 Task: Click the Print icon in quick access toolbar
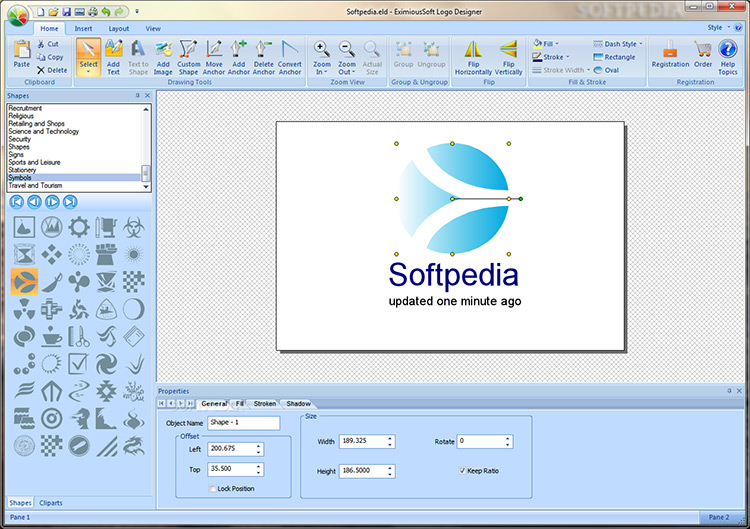tap(93, 11)
